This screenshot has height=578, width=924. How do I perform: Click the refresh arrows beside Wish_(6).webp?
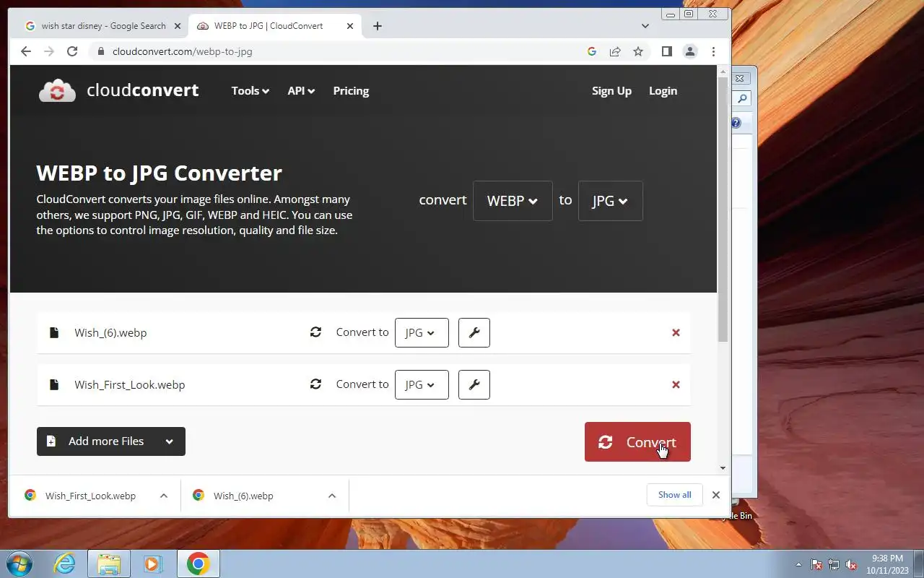[x=315, y=332]
